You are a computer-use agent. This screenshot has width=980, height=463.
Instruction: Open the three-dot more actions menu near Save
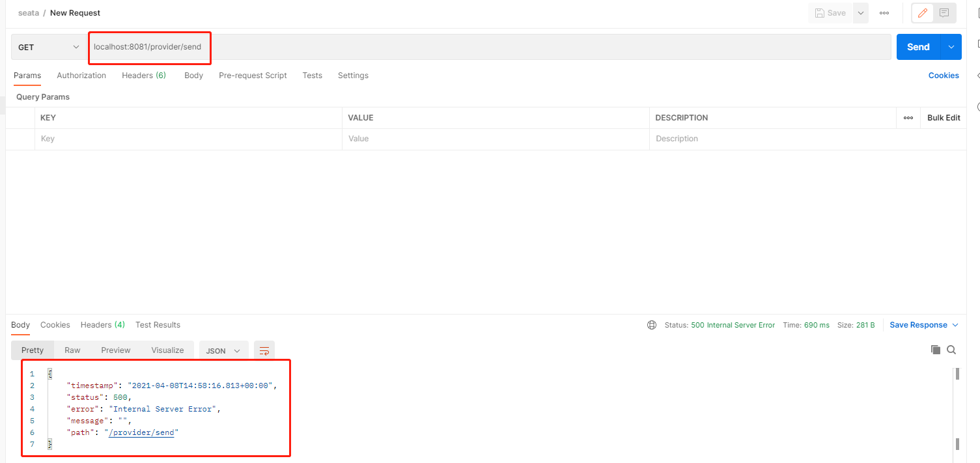point(884,13)
